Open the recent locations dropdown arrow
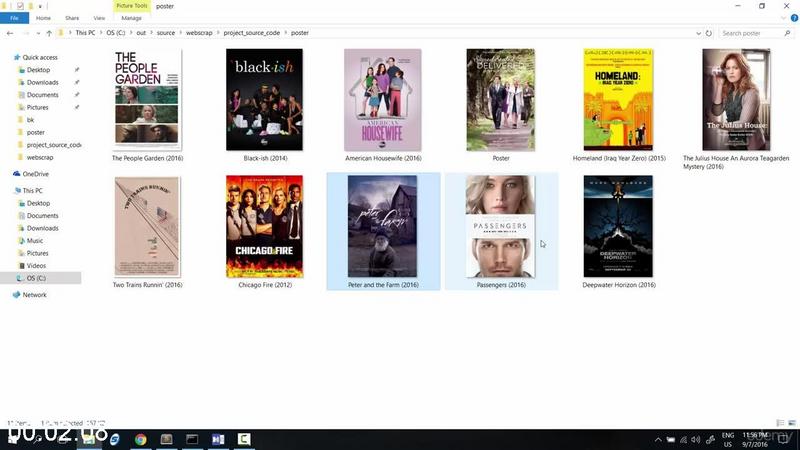The height and width of the screenshot is (450, 800). [x=38, y=33]
